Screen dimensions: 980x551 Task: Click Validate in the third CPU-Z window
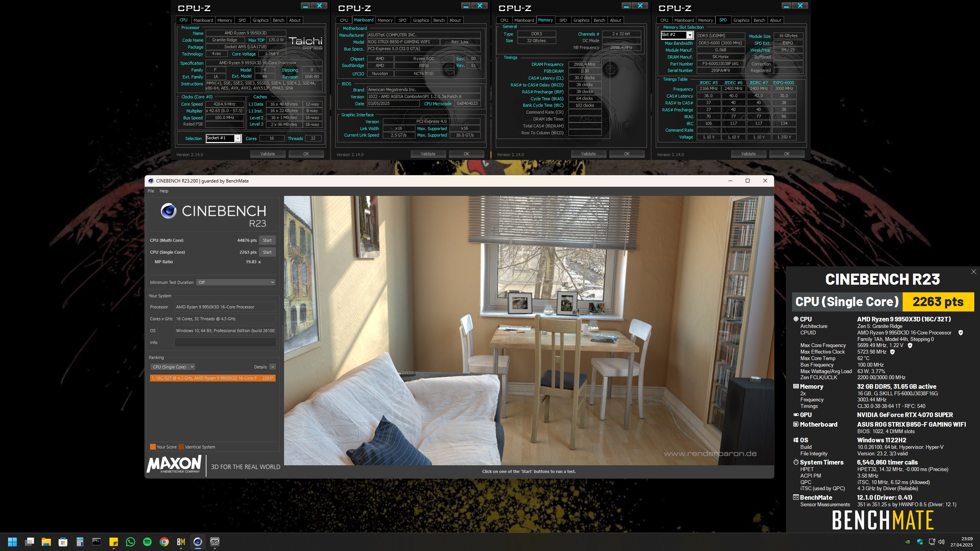point(588,154)
